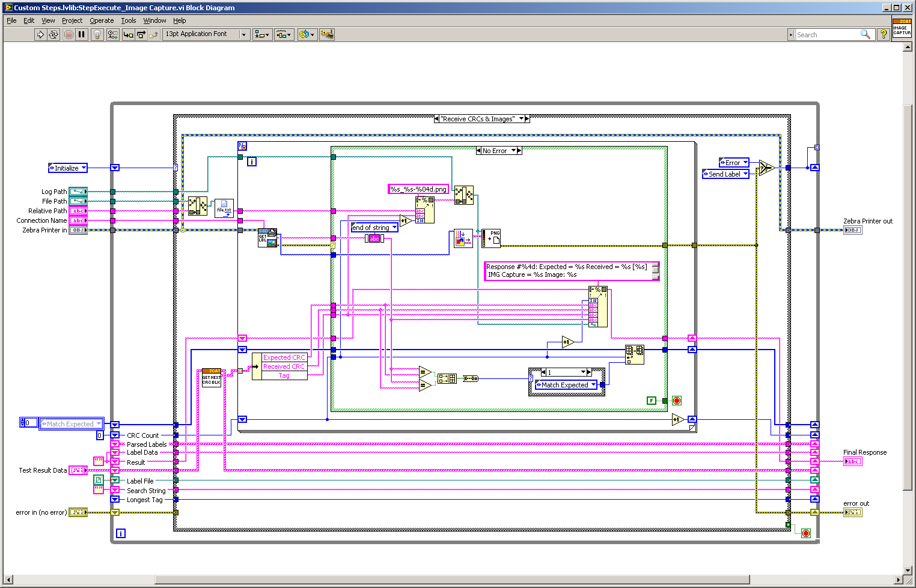Open the inner "Match Expected" enum constant
Viewport: 916px width, 588px height.
(566, 385)
